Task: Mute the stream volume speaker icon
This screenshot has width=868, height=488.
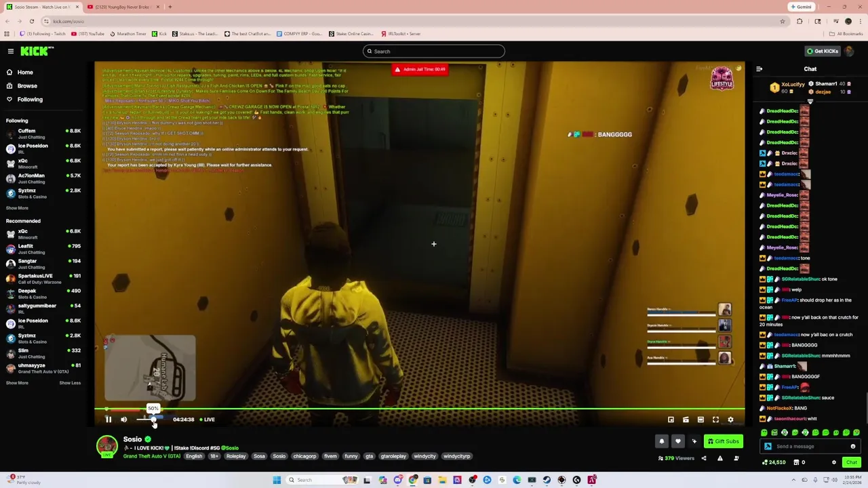Action: pyautogui.click(x=123, y=420)
